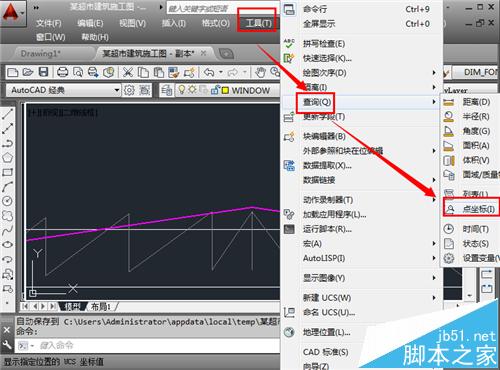Click the new drawing tab button
500x370 pixels.
pyautogui.click(x=226, y=54)
